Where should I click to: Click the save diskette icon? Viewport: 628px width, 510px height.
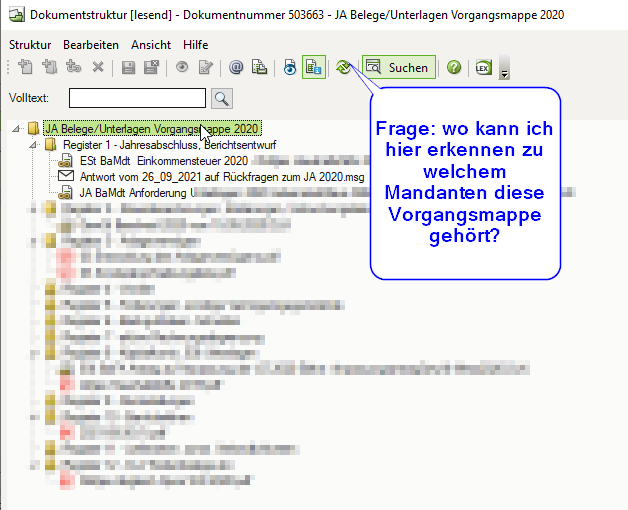click(128, 67)
